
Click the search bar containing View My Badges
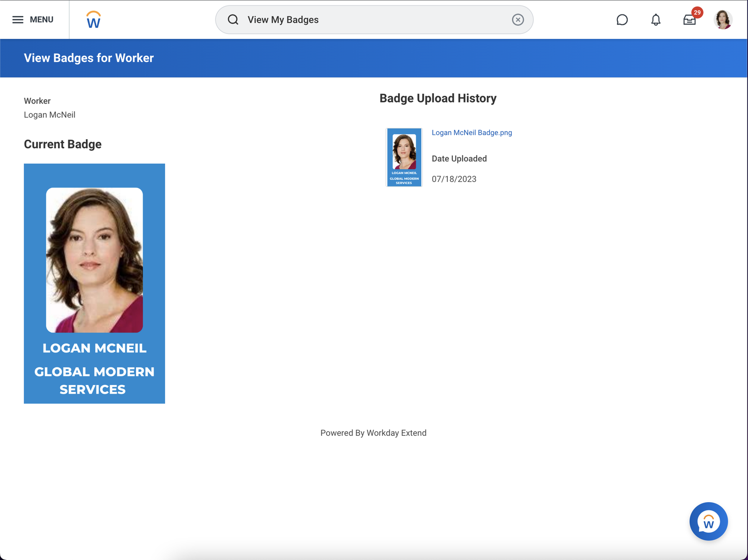click(374, 19)
